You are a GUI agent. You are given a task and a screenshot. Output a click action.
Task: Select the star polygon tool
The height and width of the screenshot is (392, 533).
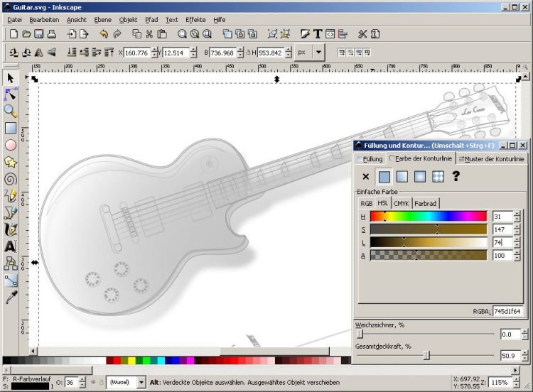pos(11,162)
